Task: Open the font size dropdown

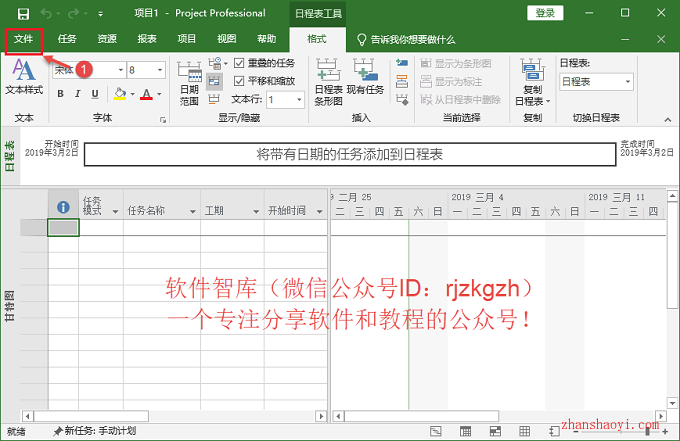Action: (160, 70)
